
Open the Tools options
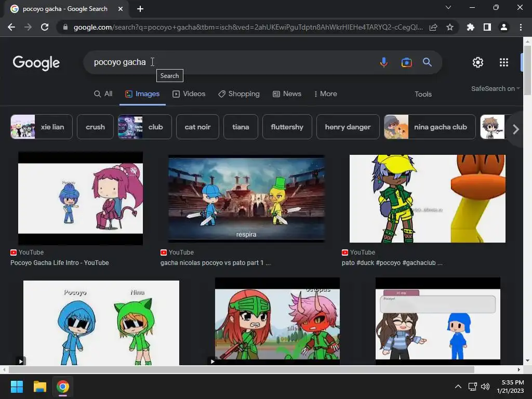tap(423, 95)
